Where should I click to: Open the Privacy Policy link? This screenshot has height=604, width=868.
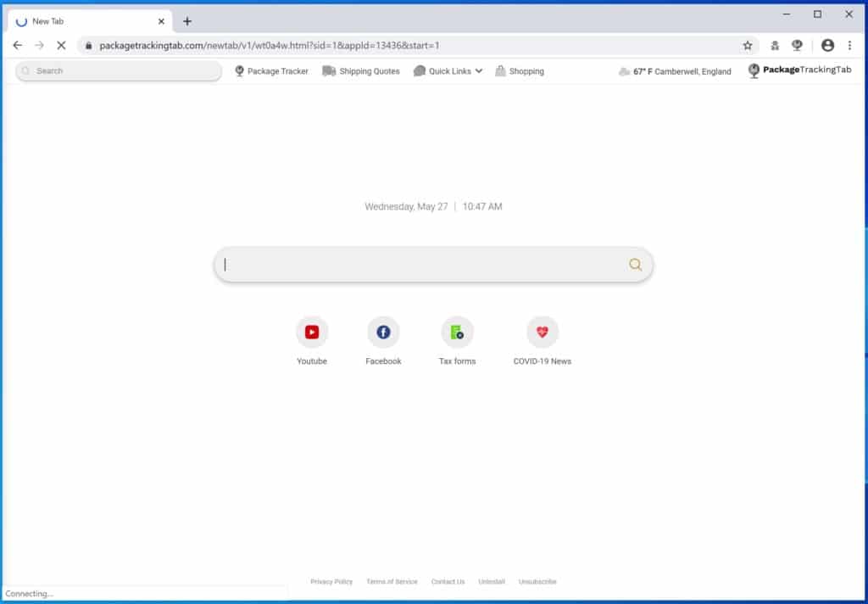click(331, 581)
